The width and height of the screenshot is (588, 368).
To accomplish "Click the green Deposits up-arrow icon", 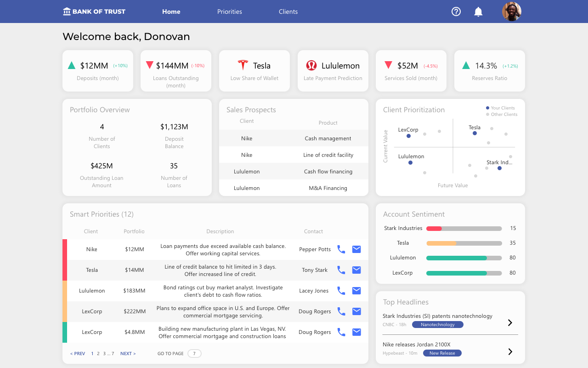I will click(x=72, y=65).
